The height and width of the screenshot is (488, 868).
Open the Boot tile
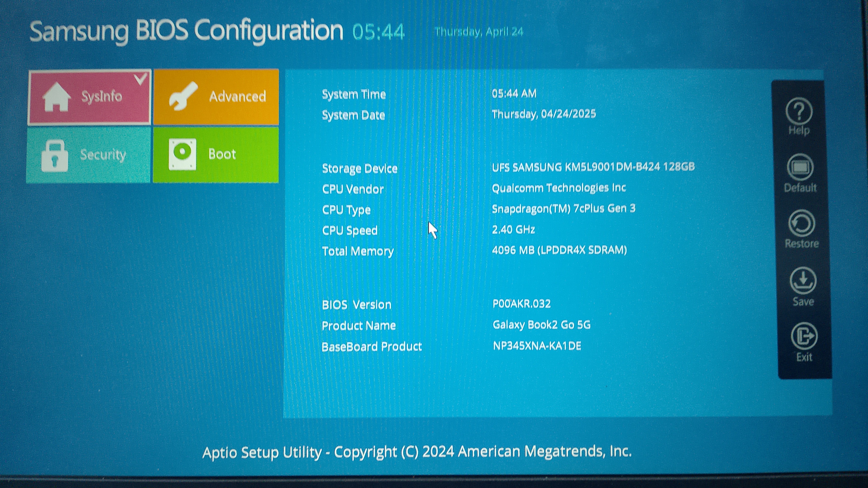click(216, 155)
